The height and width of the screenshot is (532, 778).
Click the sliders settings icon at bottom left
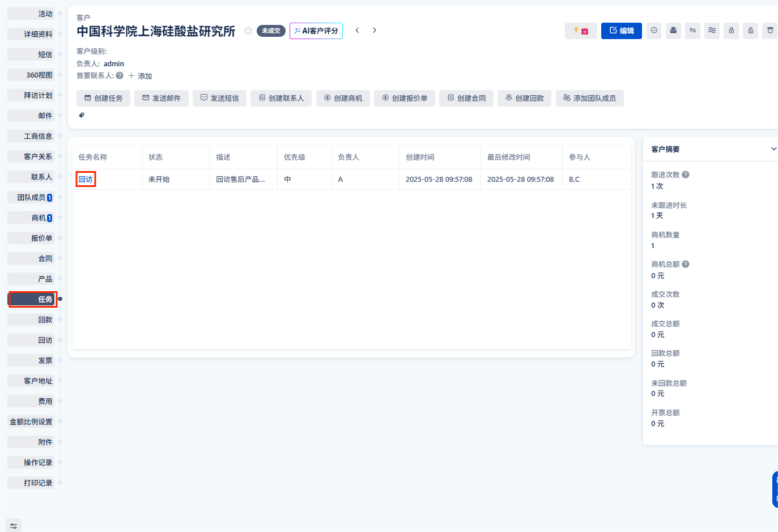(x=14, y=526)
